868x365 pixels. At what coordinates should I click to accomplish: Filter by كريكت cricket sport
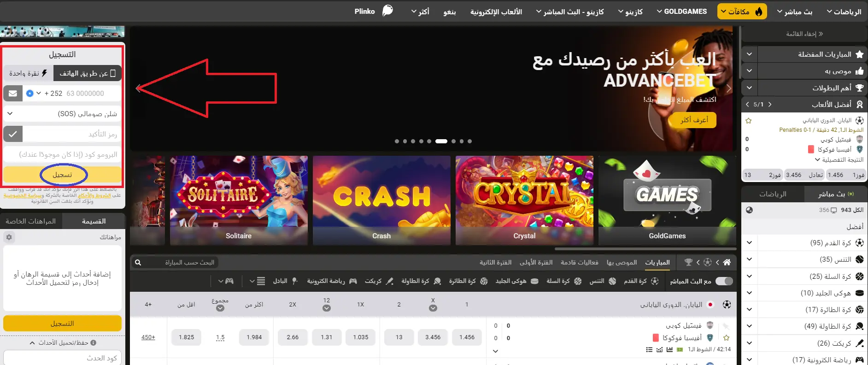(379, 281)
